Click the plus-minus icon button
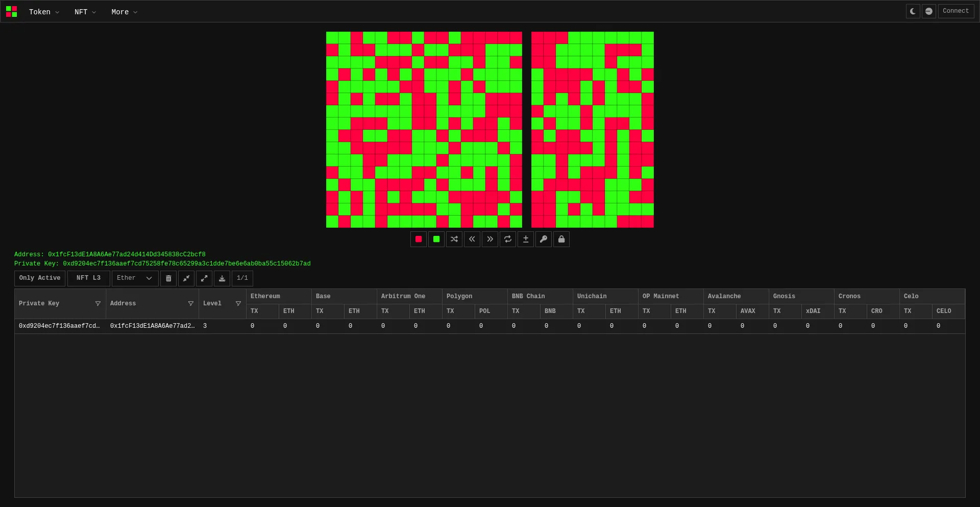This screenshot has height=507, width=980. coord(525,239)
